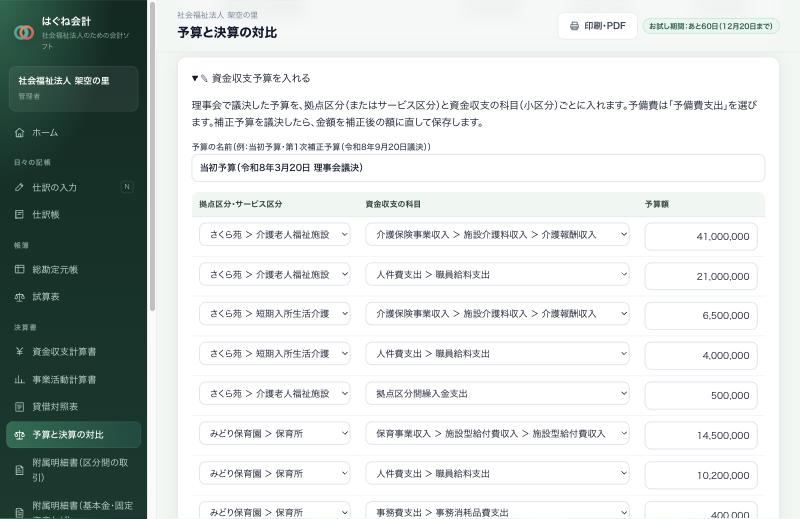Click the balance icon beside 予算と決算の対比
Screen dimensions: 800x519
pos(19,435)
